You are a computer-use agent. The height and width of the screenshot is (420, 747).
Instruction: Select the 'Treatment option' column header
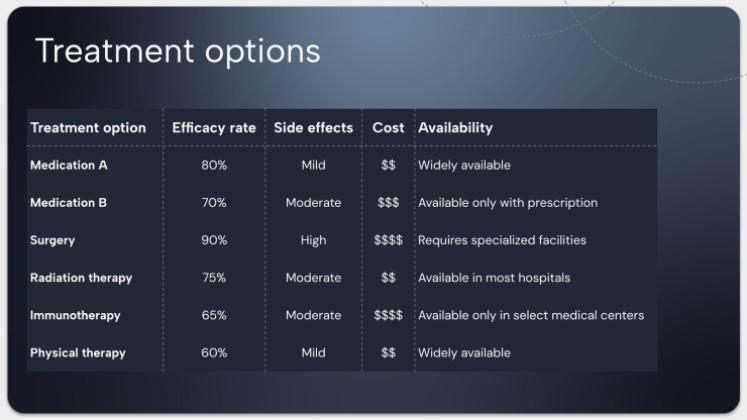(x=88, y=128)
